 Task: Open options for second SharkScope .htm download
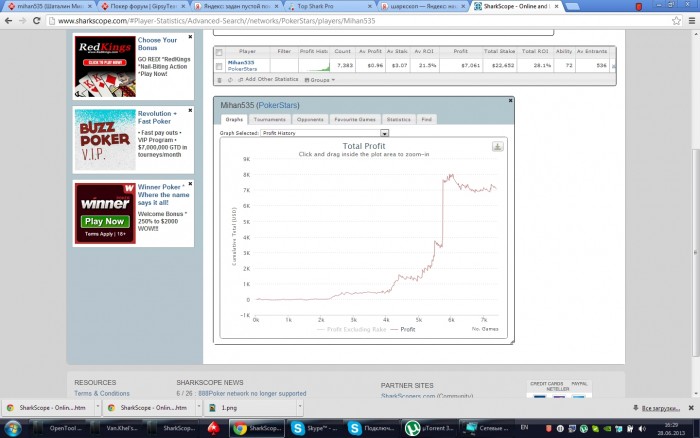coord(199,407)
